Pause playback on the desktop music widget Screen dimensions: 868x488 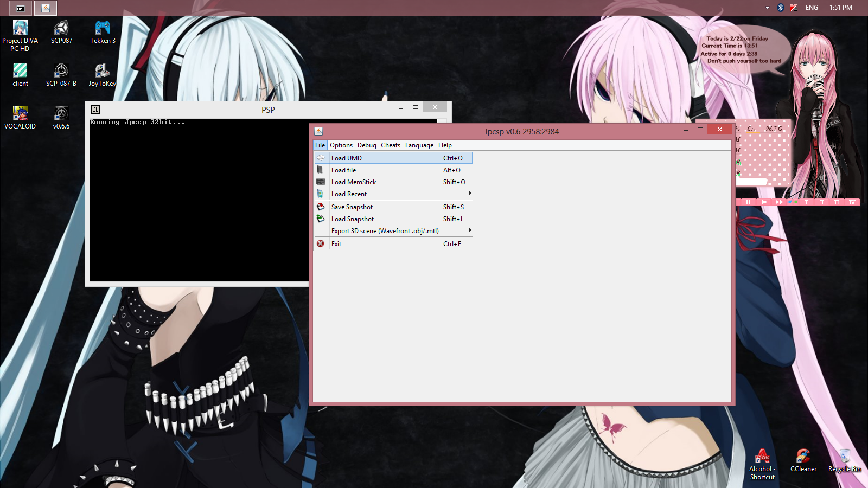[748, 202]
